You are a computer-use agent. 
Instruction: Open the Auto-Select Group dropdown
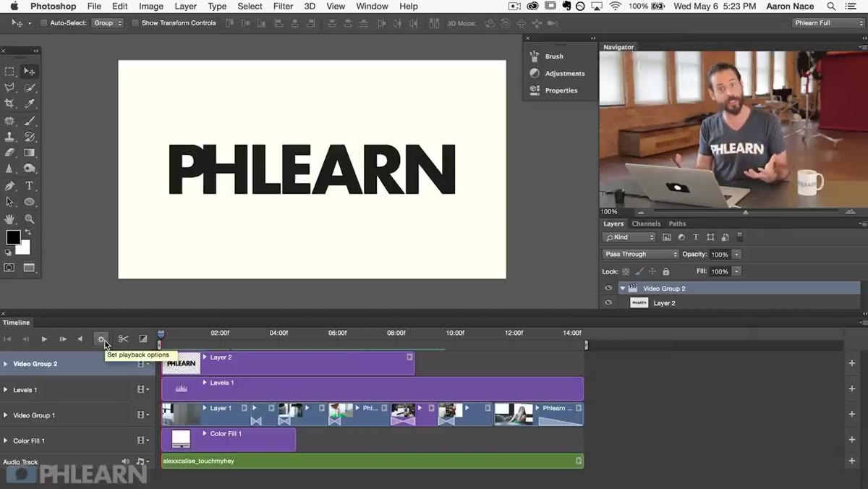[x=107, y=23]
